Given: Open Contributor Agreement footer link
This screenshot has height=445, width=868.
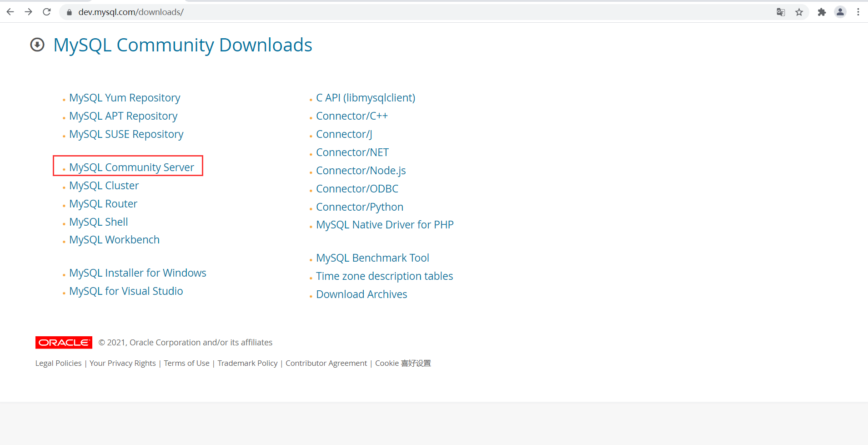Looking at the screenshot, I should pyautogui.click(x=326, y=363).
